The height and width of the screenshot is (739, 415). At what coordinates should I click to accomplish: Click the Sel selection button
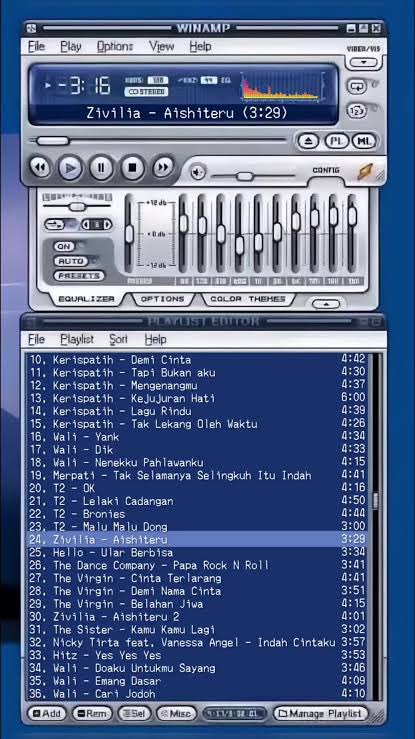point(134,714)
